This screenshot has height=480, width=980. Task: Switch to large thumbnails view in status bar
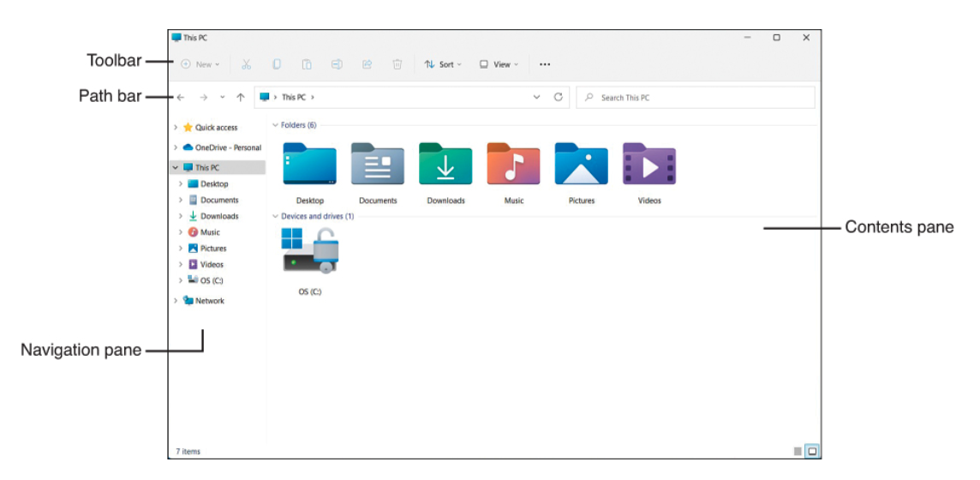tap(812, 451)
